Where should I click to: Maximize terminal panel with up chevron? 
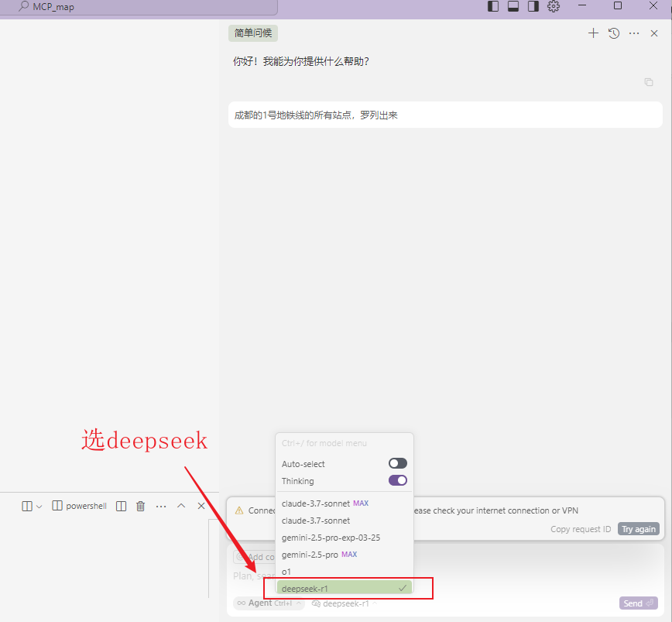click(181, 506)
